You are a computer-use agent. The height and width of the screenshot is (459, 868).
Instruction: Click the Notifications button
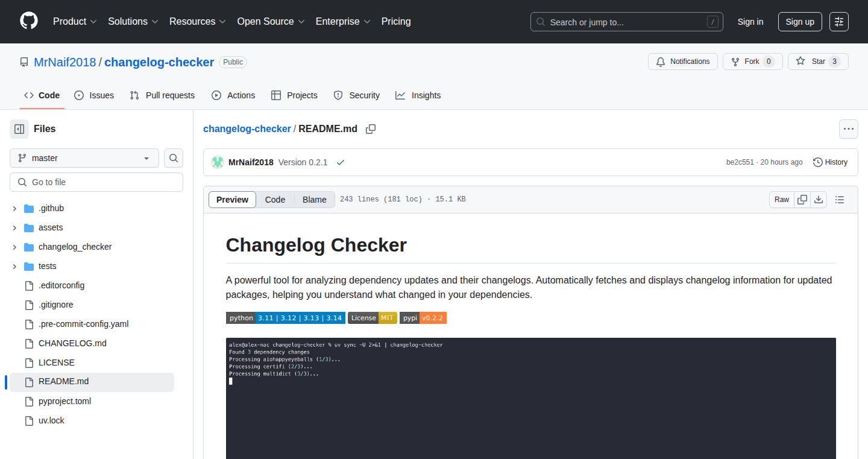pyautogui.click(x=683, y=62)
